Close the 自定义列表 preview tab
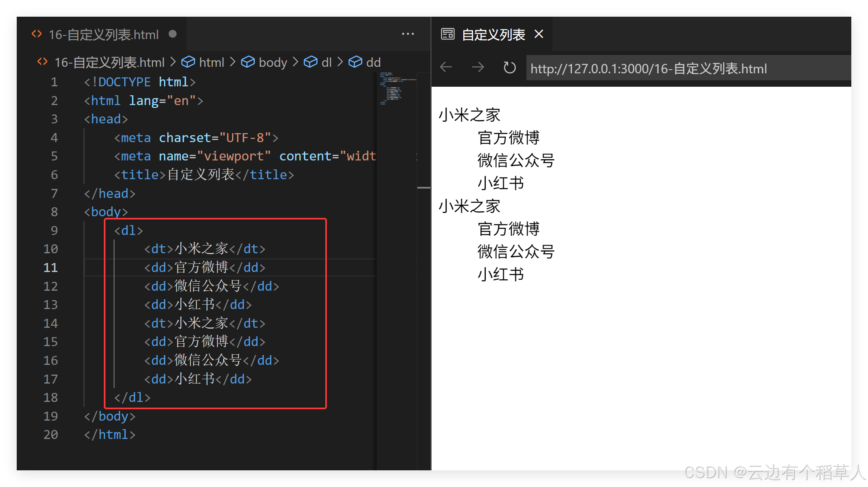The image size is (868, 487). [539, 34]
